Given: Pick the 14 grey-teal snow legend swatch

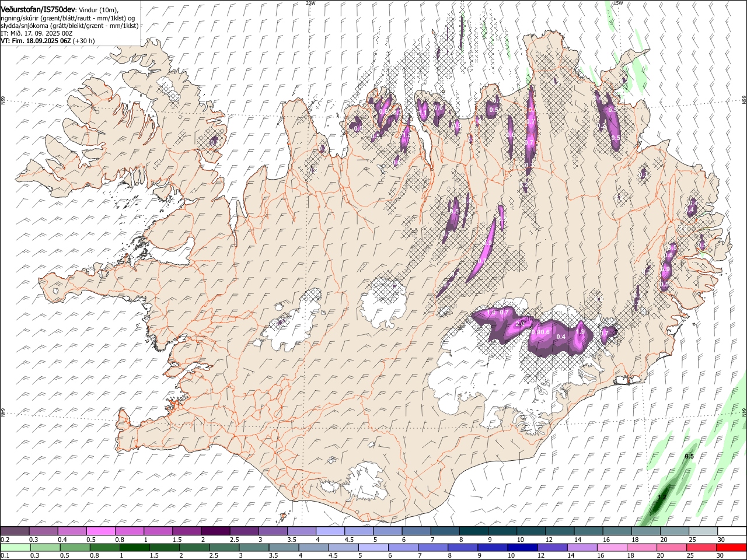Looking at the screenshot, I should (x=588, y=531).
